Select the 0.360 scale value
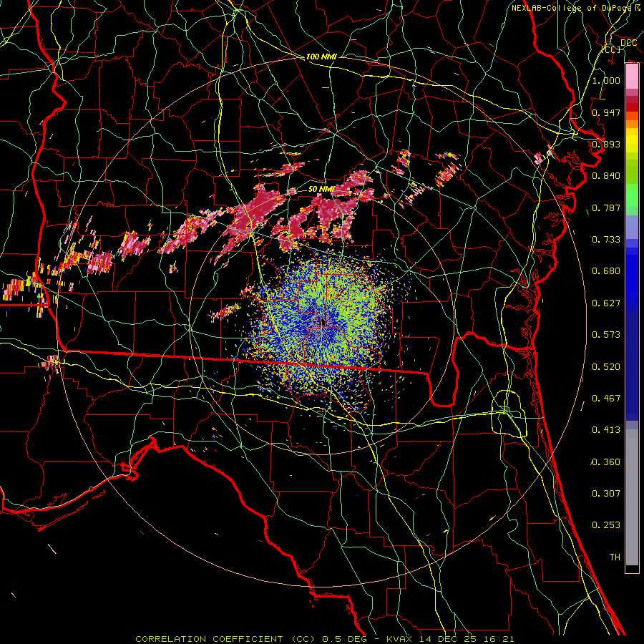Viewport: 644px width, 644px height. (606, 462)
